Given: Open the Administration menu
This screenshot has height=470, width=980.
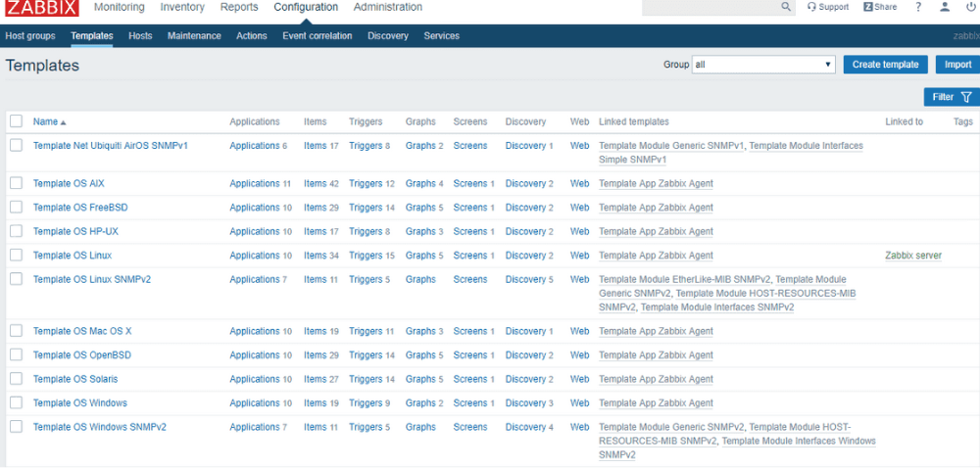Looking at the screenshot, I should pyautogui.click(x=387, y=7).
